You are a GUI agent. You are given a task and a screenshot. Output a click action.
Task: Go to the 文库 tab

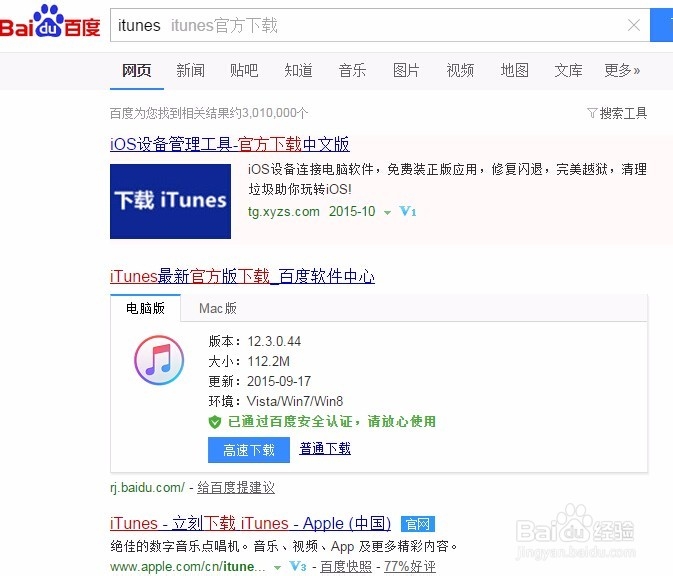click(x=568, y=70)
